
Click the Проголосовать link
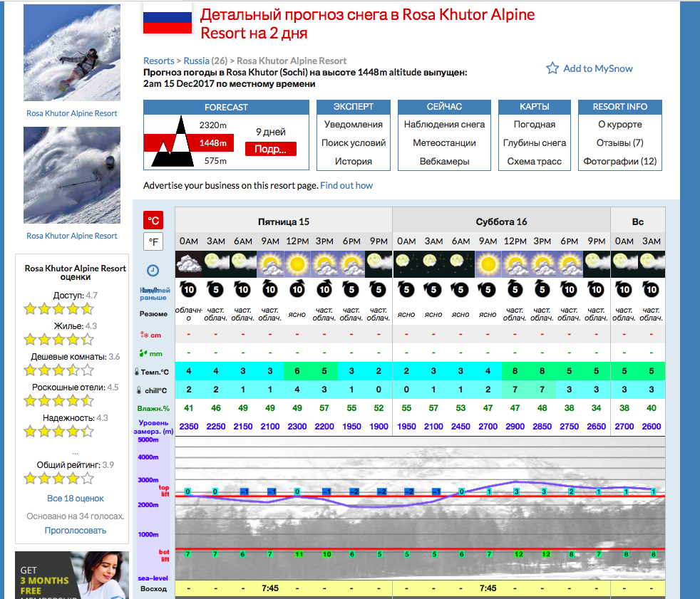click(76, 531)
